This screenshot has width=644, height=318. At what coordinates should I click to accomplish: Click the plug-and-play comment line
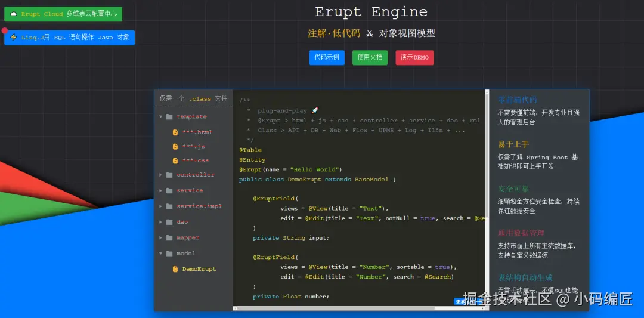pos(283,110)
